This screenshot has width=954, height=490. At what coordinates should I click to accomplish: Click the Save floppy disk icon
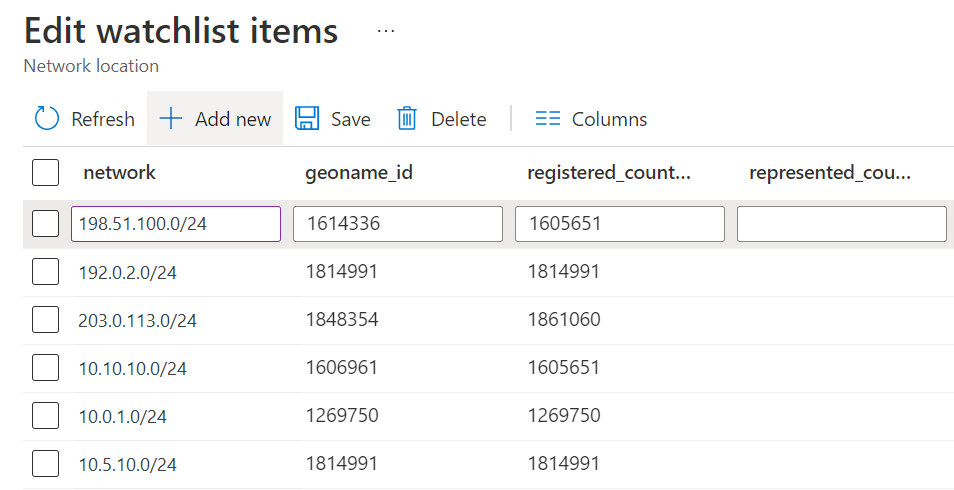pyautogui.click(x=307, y=119)
